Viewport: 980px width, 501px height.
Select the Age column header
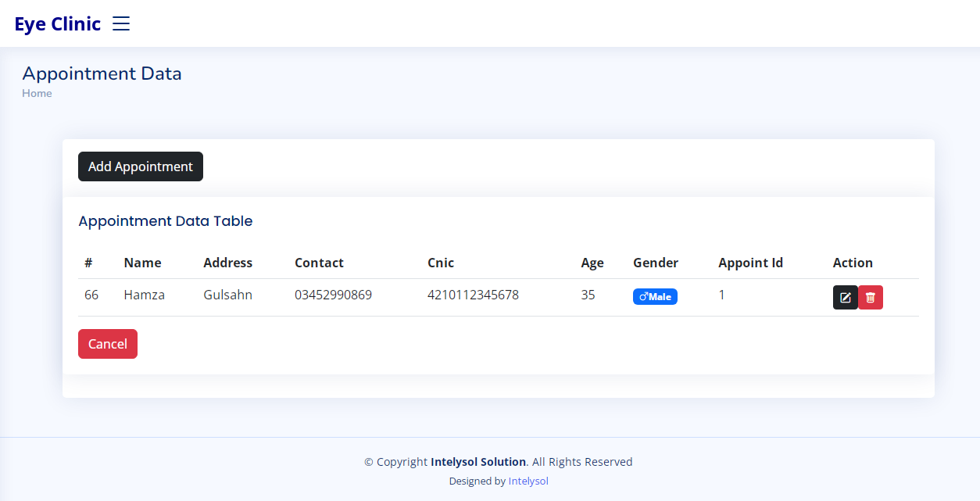point(592,263)
